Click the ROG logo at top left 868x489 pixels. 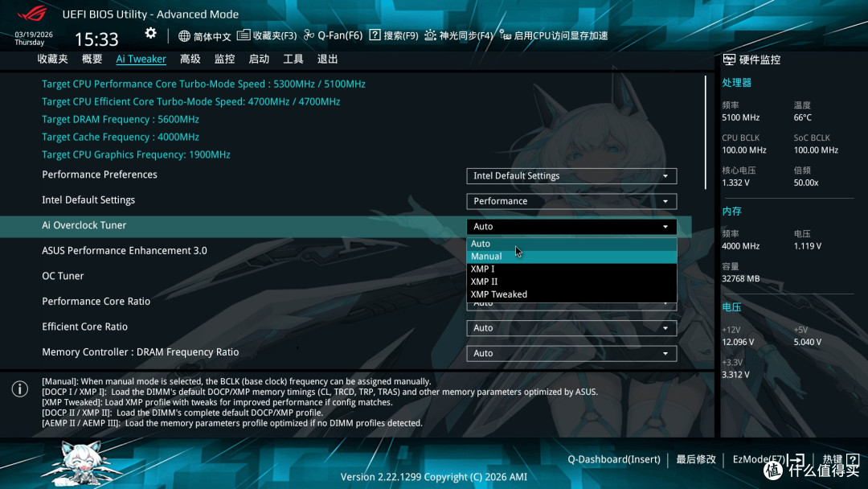pyautogui.click(x=33, y=13)
